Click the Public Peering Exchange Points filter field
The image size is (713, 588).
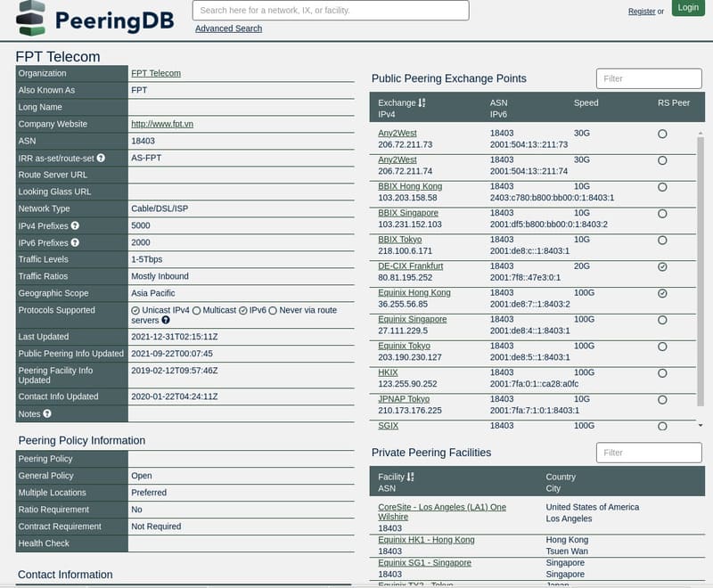click(x=648, y=78)
